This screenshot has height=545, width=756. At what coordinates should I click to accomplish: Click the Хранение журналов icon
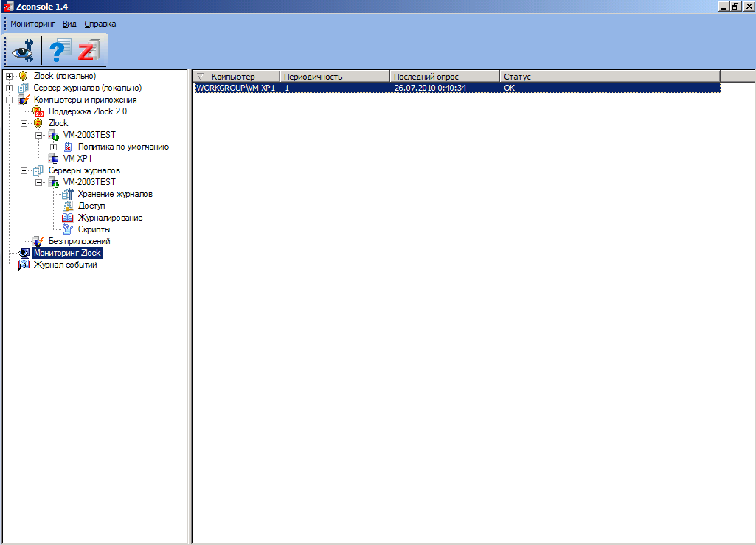coord(68,195)
